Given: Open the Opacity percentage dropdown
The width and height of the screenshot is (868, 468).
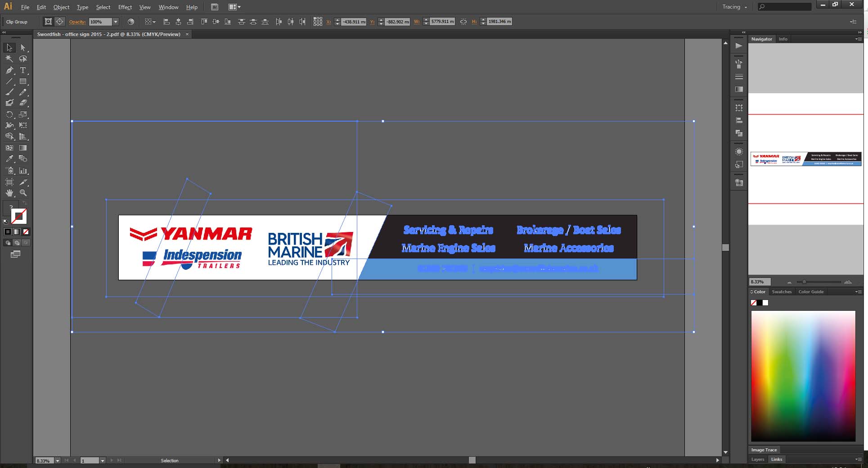Looking at the screenshot, I should 116,22.
